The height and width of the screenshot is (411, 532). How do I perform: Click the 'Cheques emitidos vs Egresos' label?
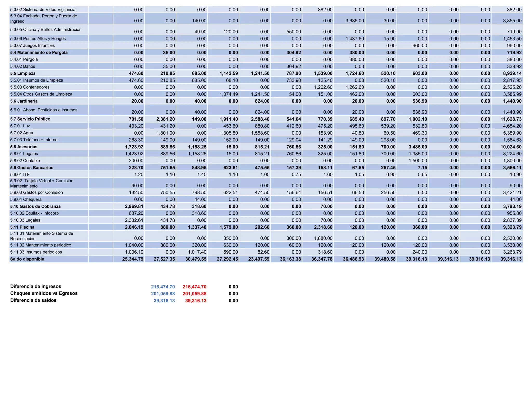(x=44, y=293)
